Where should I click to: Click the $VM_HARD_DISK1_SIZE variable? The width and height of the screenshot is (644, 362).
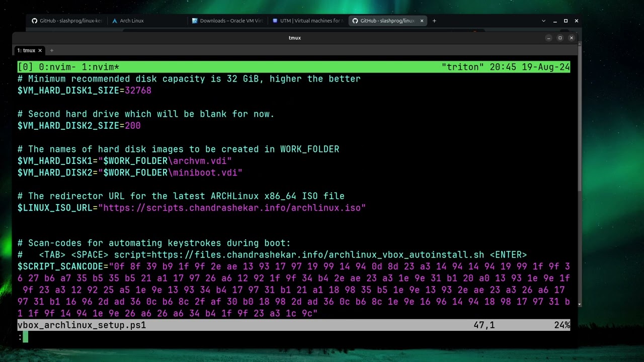tap(68, 90)
